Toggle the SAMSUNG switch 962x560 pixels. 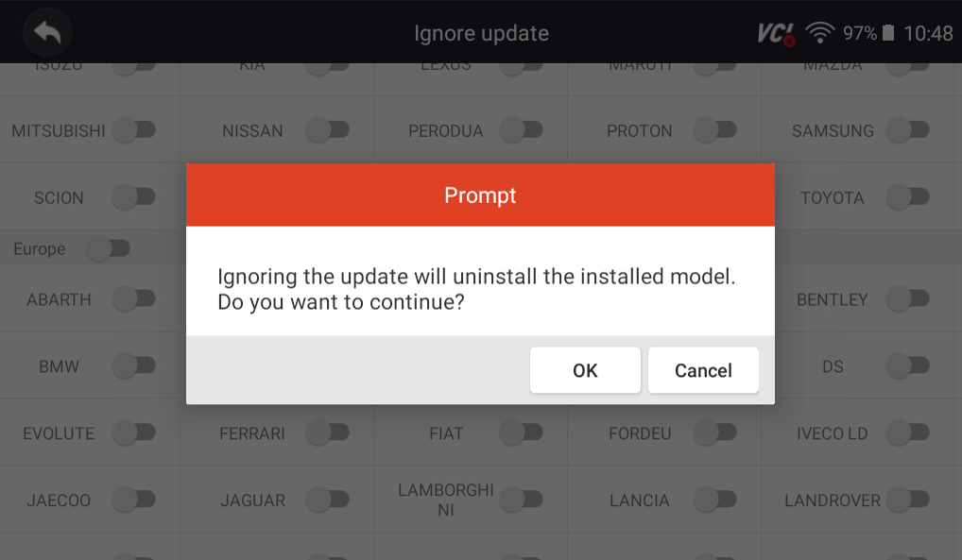click(x=908, y=129)
